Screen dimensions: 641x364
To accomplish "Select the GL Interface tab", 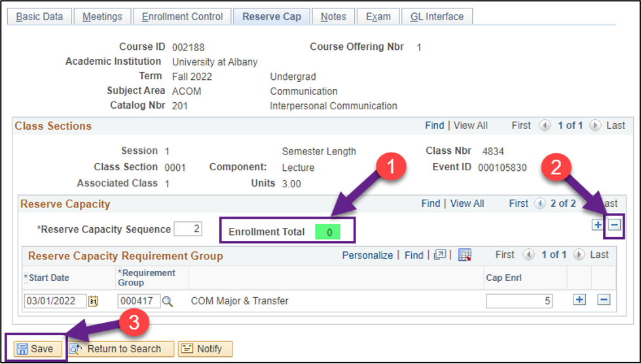I will point(436,16).
